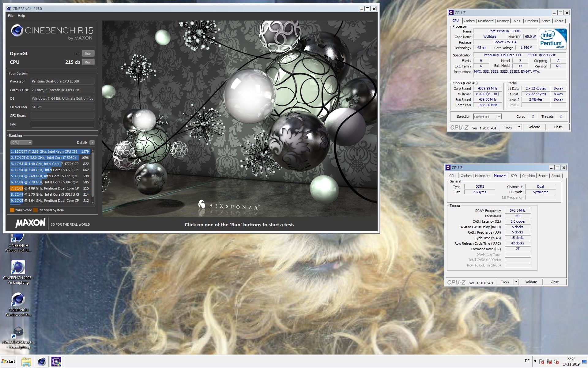The height and width of the screenshot is (368, 588).
Task: Click the rendered AIXSPONZA scene preview
Action: point(239,119)
